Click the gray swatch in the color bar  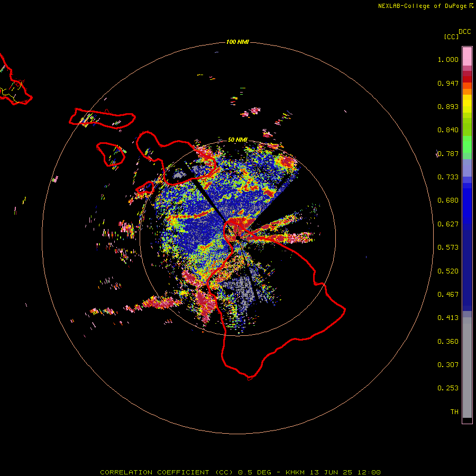coord(467,368)
